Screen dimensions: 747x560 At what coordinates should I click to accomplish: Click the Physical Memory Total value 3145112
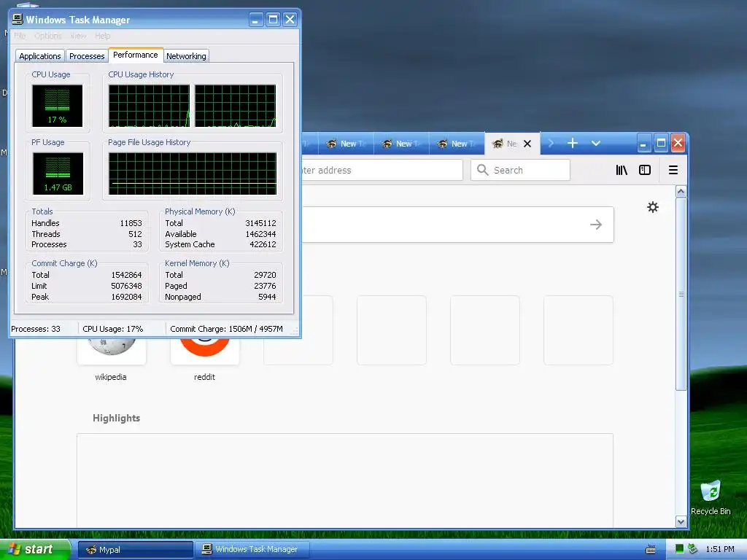(260, 223)
